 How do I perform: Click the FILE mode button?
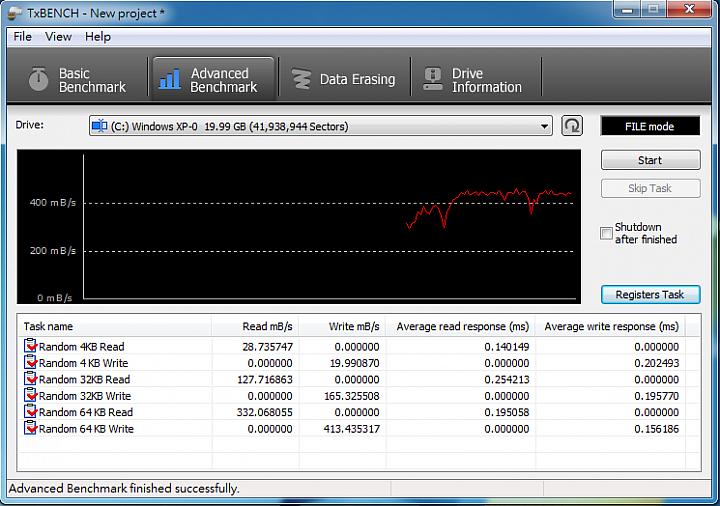pyautogui.click(x=650, y=126)
